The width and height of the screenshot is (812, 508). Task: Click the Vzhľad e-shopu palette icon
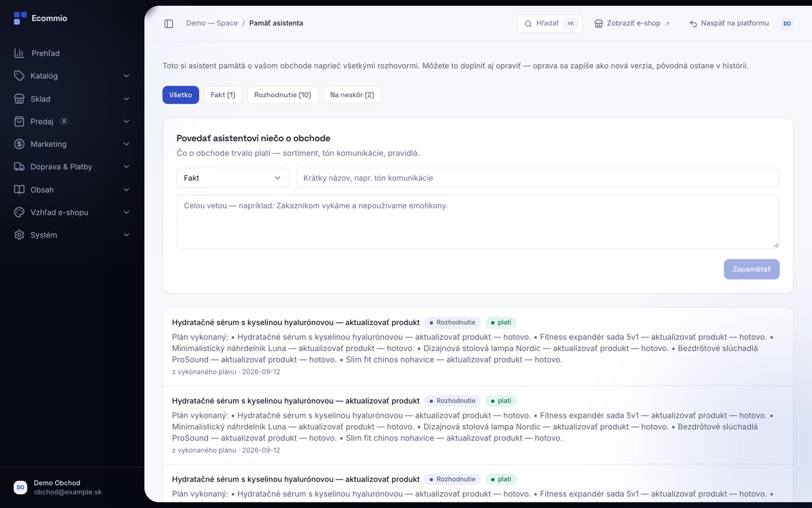19,212
